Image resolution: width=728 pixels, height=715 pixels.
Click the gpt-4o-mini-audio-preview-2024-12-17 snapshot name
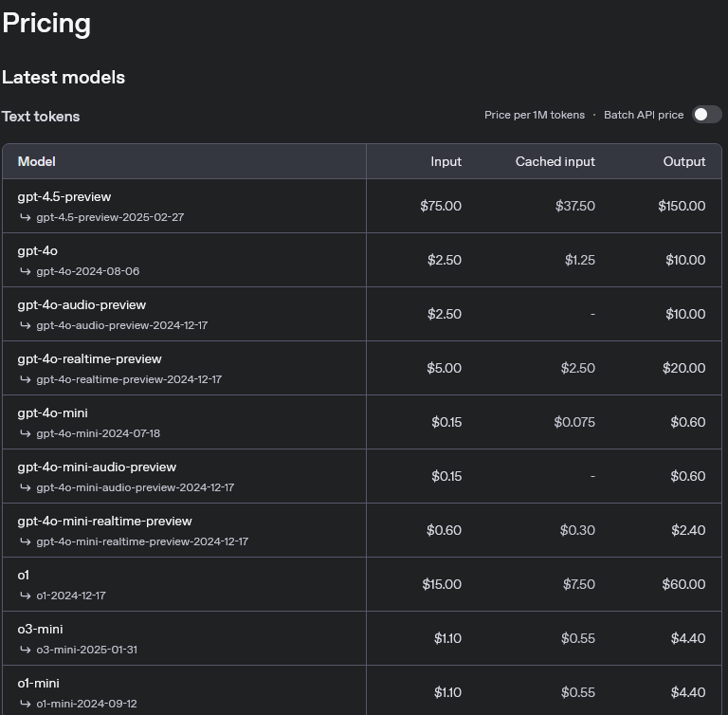click(136, 487)
